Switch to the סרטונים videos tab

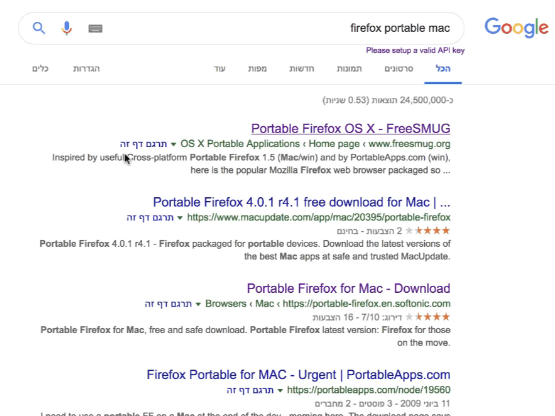click(x=399, y=69)
